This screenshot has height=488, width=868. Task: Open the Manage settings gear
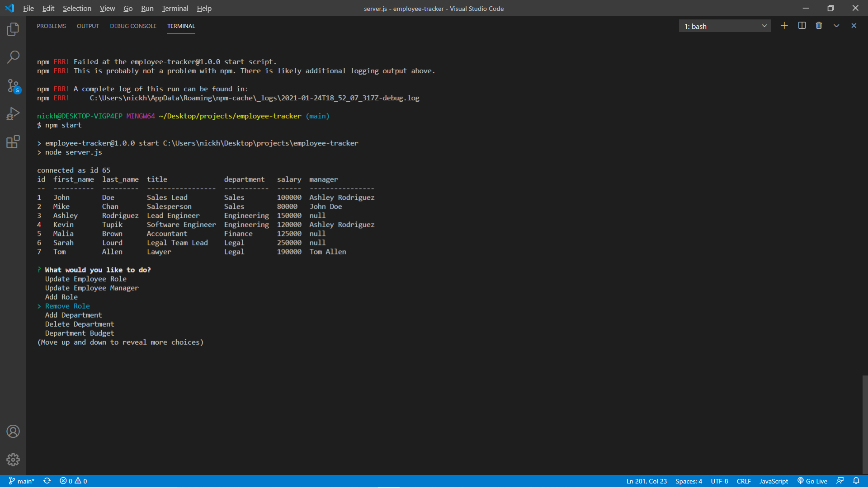click(x=13, y=460)
